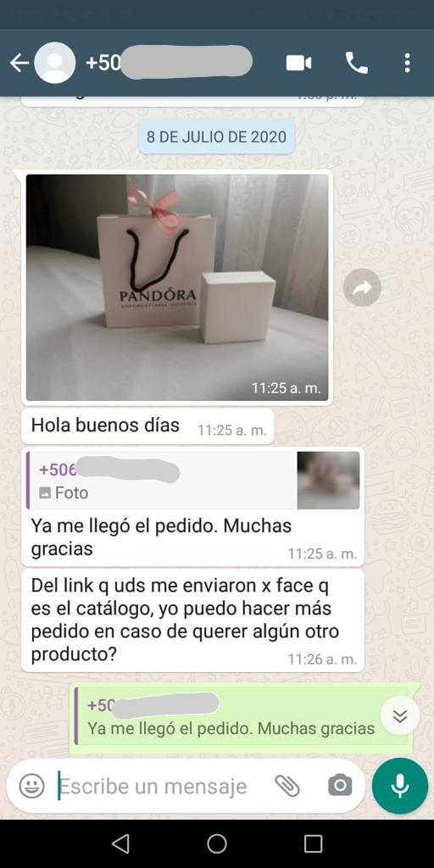Open the blurred quoted photo thumbnail

point(328,480)
